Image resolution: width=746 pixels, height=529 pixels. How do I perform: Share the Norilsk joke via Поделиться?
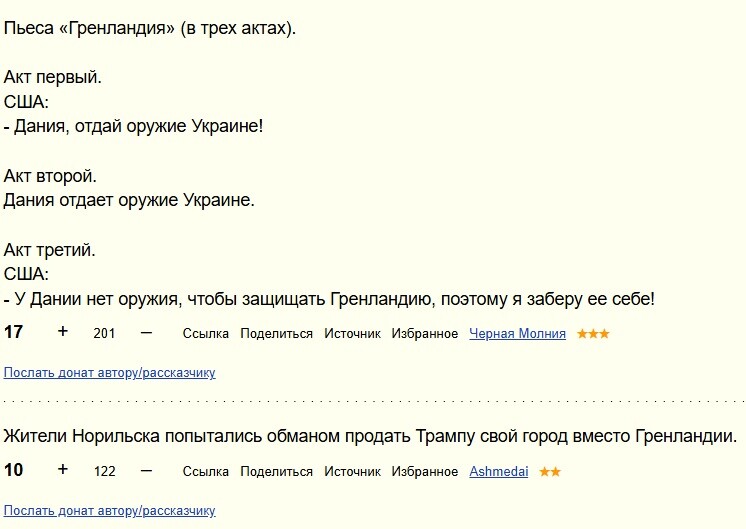click(x=277, y=472)
